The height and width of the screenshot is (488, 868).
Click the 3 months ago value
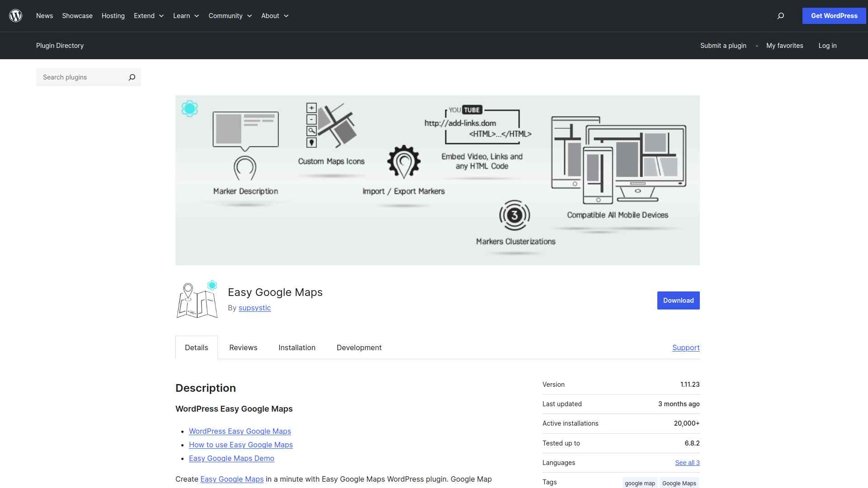679,404
